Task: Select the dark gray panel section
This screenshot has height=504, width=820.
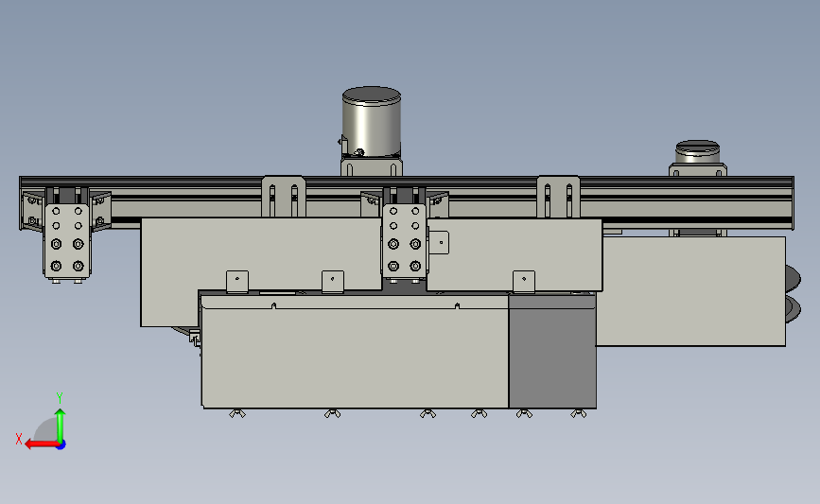Action: click(x=552, y=352)
